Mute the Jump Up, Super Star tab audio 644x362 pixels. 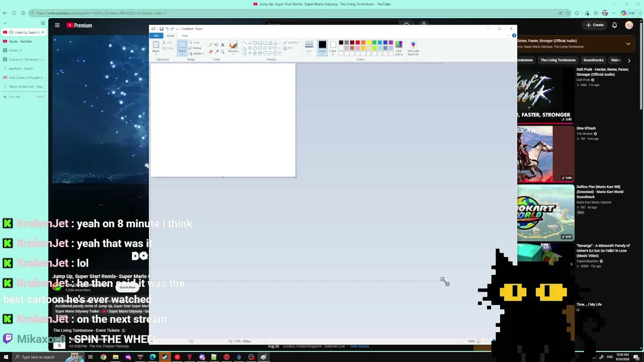point(12,32)
